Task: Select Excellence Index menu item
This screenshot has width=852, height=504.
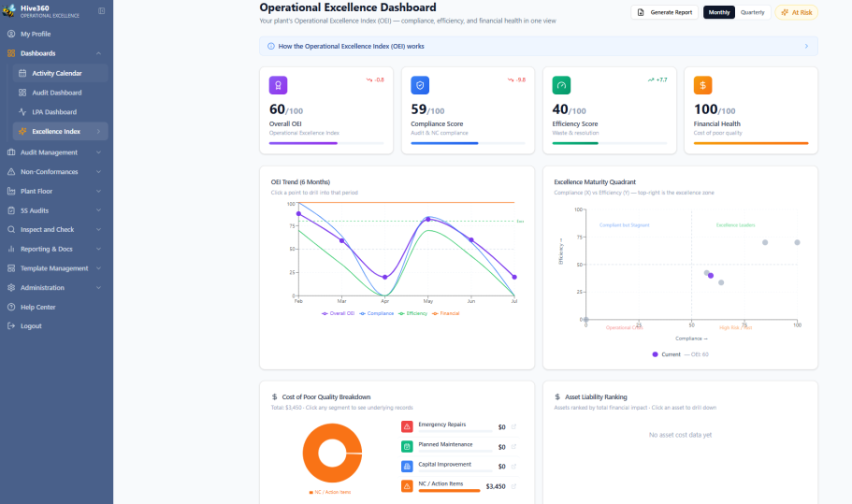Action: point(60,132)
